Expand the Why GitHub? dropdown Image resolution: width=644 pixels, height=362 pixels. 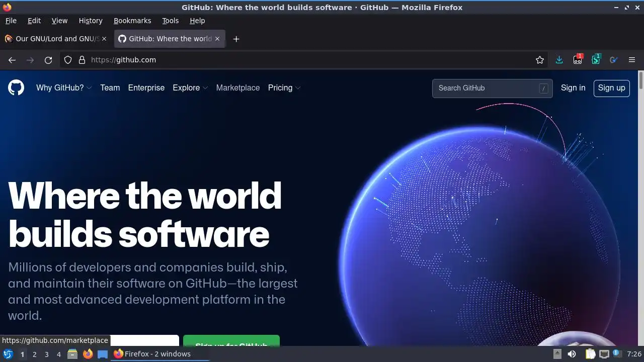coord(64,88)
